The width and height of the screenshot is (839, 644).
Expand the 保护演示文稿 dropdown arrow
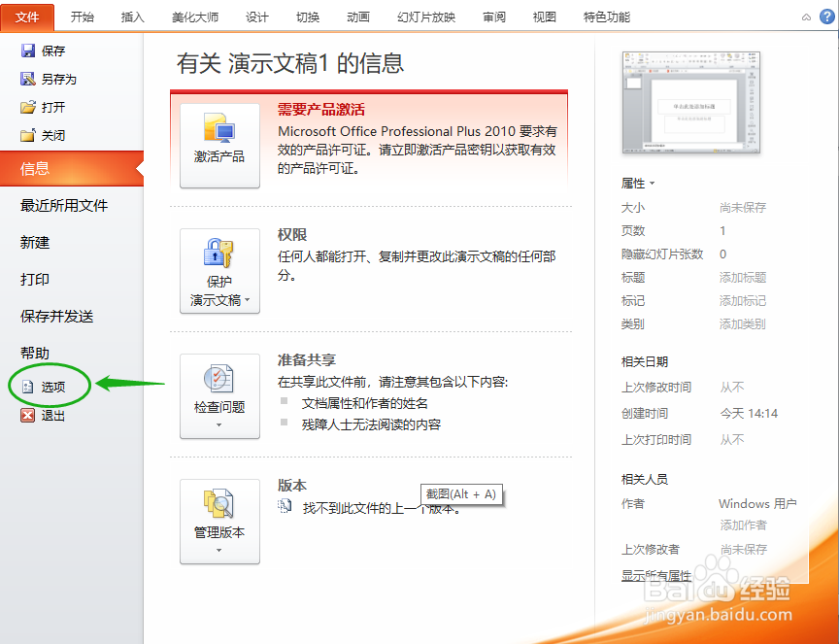point(248,300)
